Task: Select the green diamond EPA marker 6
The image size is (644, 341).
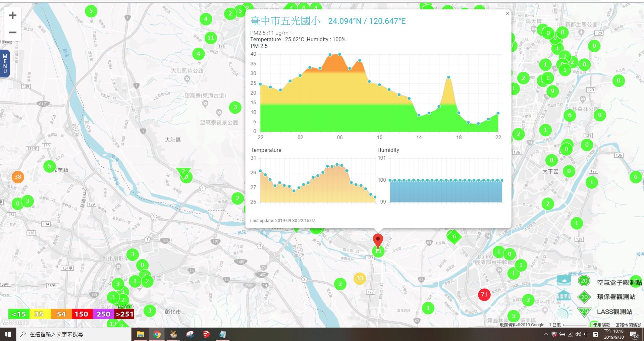Action: [x=454, y=237]
